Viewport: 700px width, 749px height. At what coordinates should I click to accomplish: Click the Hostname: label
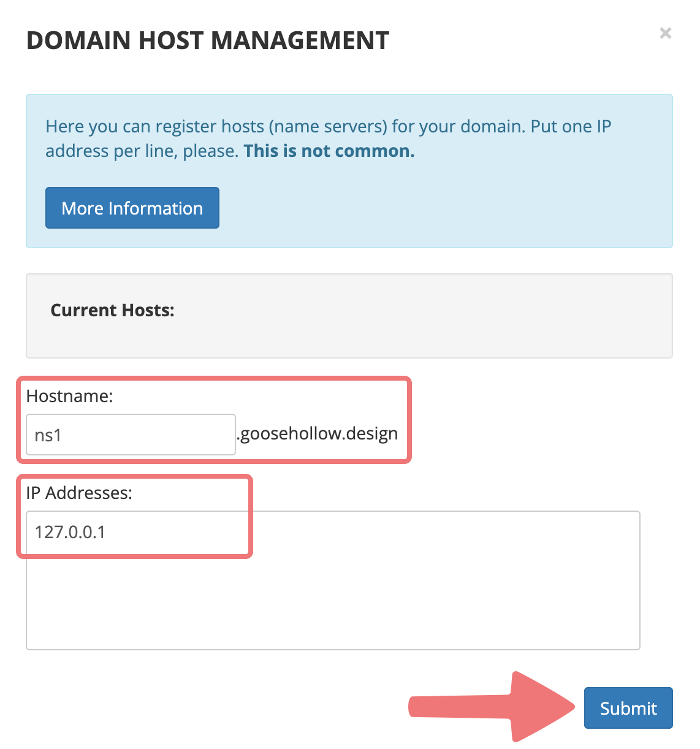click(x=69, y=396)
